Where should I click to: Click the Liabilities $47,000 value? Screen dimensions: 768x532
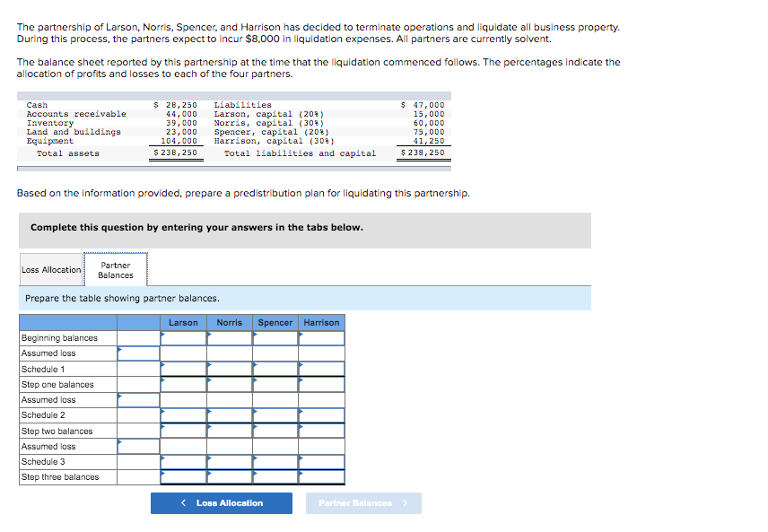(x=423, y=105)
